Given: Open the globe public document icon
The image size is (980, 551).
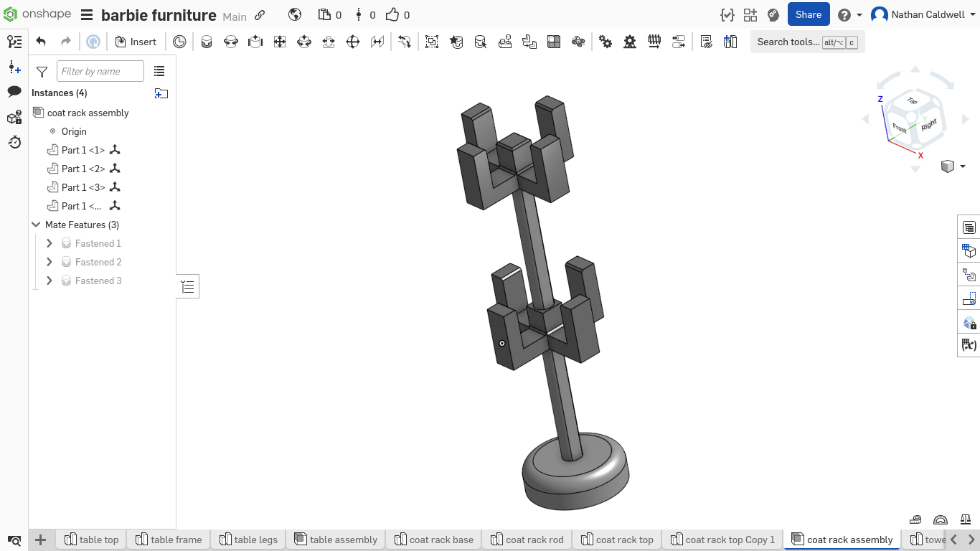Looking at the screenshot, I should (295, 14).
